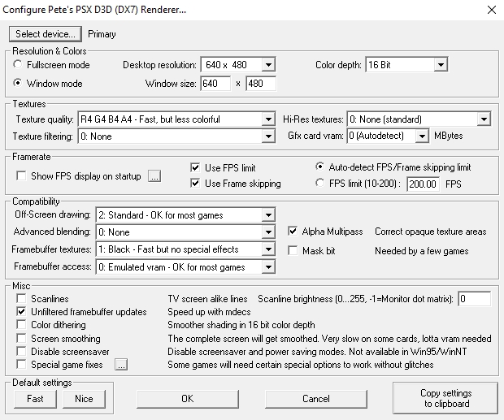Image resolution: width=504 pixels, height=420 pixels.
Task: Open the Gfx card vram dropdown
Action: tap(388, 136)
